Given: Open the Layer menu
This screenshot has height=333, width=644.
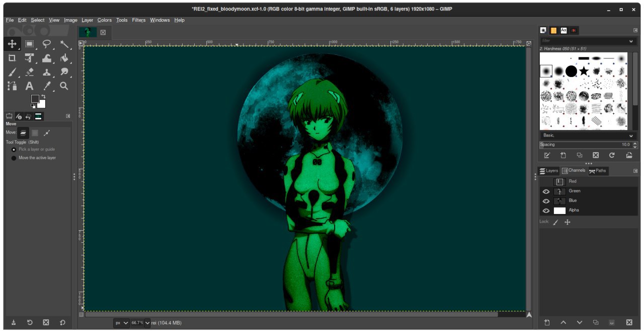Looking at the screenshot, I should click(88, 20).
